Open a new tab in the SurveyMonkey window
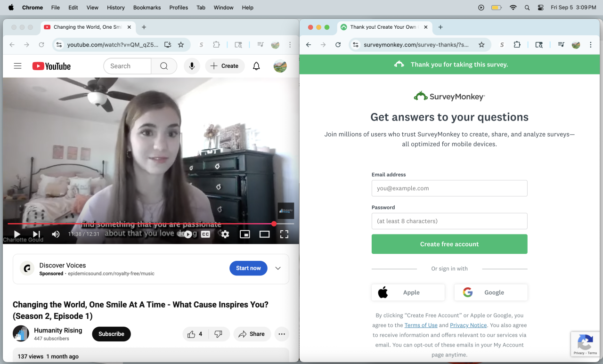The width and height of the screenshot is (603, 364). pos(440,27)
